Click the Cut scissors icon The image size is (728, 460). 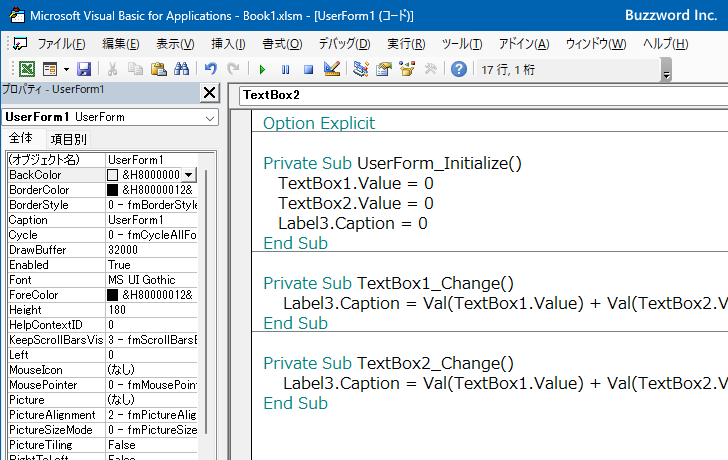point(112,69)
